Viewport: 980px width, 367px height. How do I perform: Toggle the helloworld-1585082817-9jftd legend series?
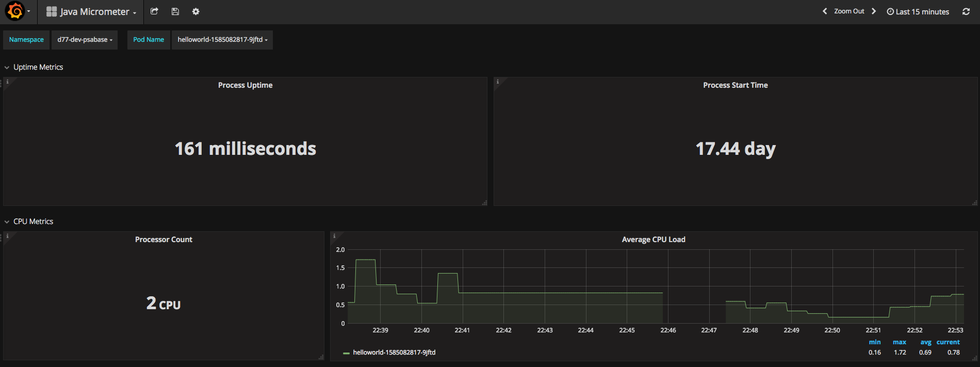(x=394, y=353)
